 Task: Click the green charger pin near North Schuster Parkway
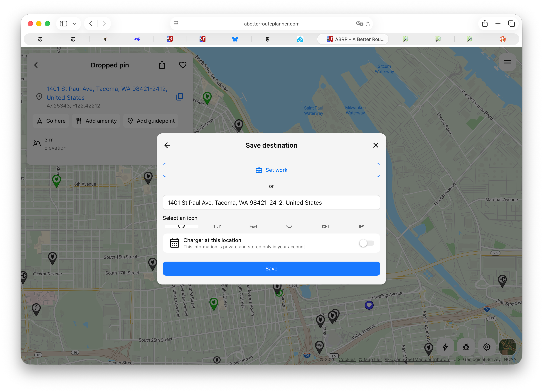pyautogui.click(x=207, y=98)
